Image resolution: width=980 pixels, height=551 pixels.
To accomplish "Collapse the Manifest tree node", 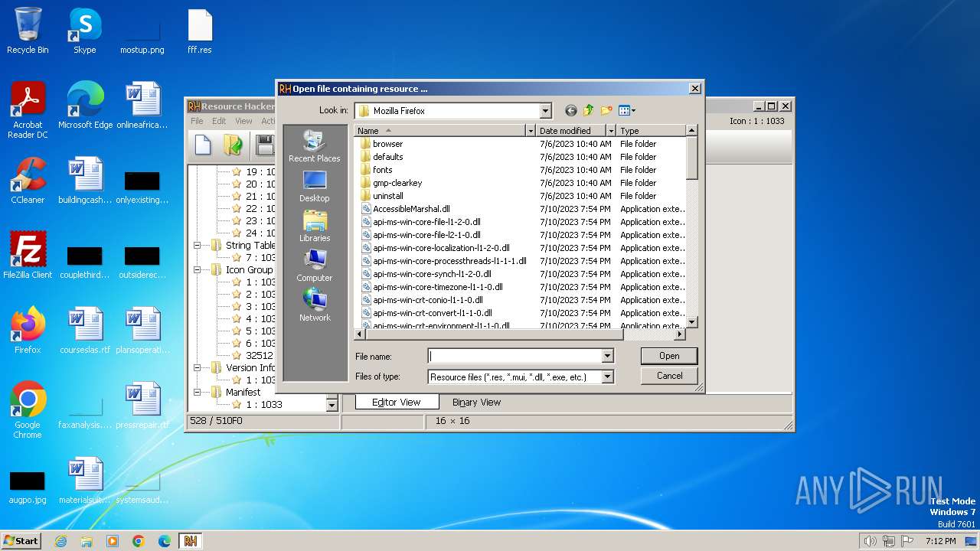I will pos(197,393).
